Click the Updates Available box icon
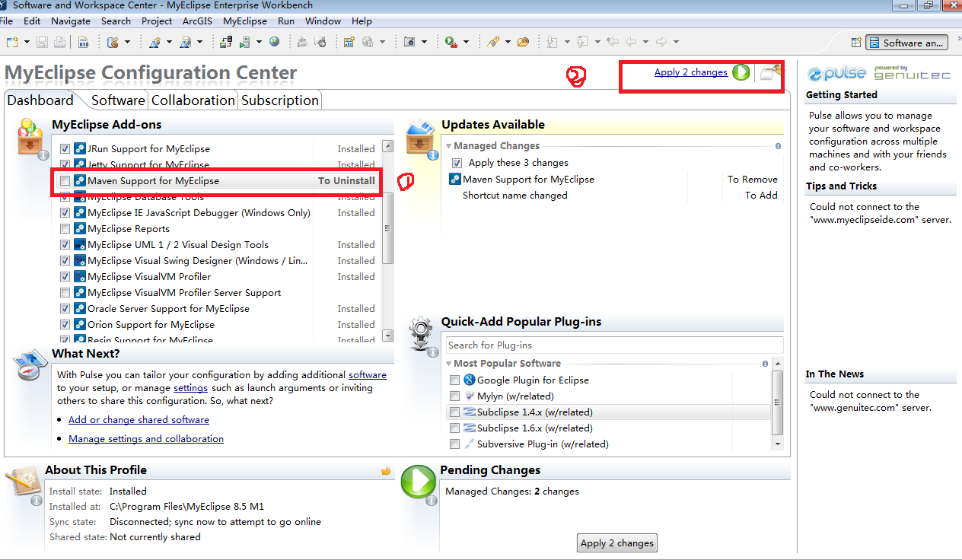This screenshot has width=962, height=560. coord(421,138)
